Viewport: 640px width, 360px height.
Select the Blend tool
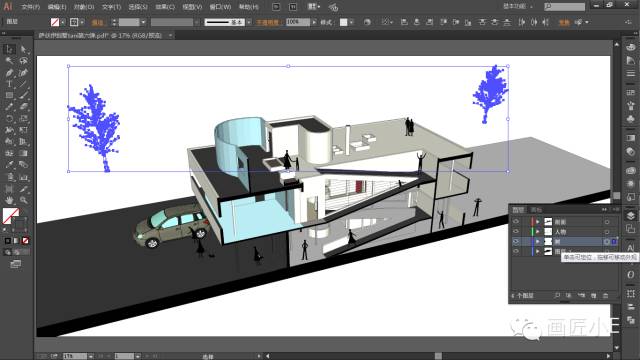(24, 165)
